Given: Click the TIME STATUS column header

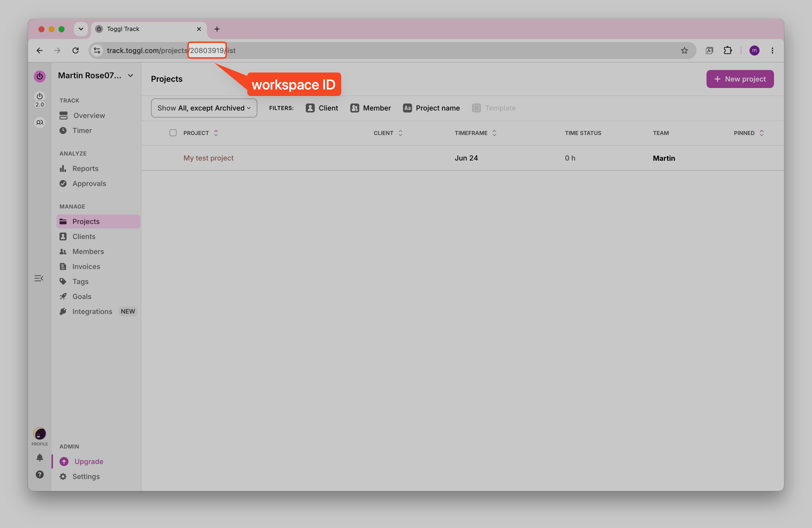Looking at the screenshot, I should coord(583,133).
